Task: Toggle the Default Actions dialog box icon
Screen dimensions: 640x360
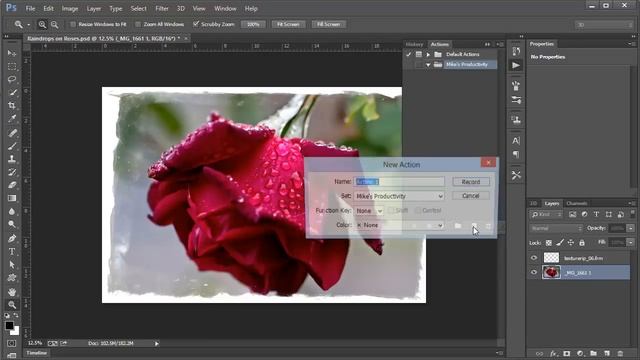Action: (x=418, y=54)
